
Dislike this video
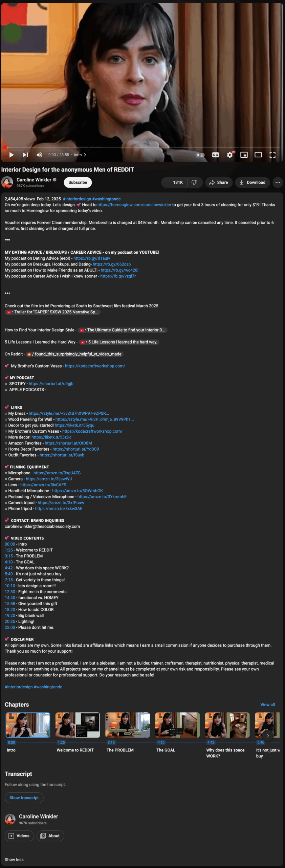pyautogui.click(x=195, y=182)
